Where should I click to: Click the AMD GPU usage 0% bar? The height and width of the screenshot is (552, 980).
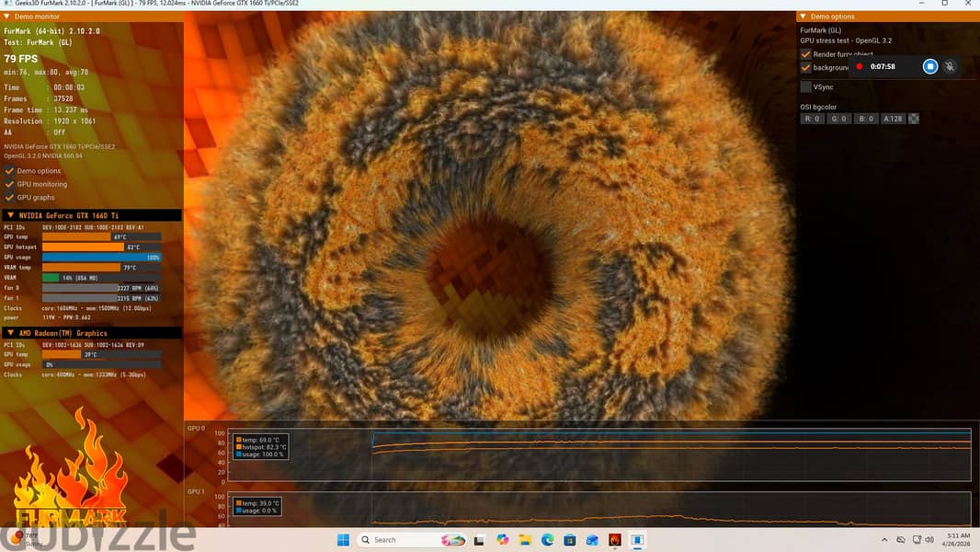click(101, 364)
